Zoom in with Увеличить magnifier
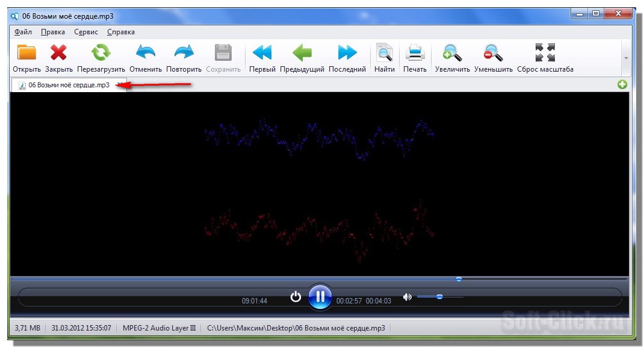 click(x=452, y=54)
